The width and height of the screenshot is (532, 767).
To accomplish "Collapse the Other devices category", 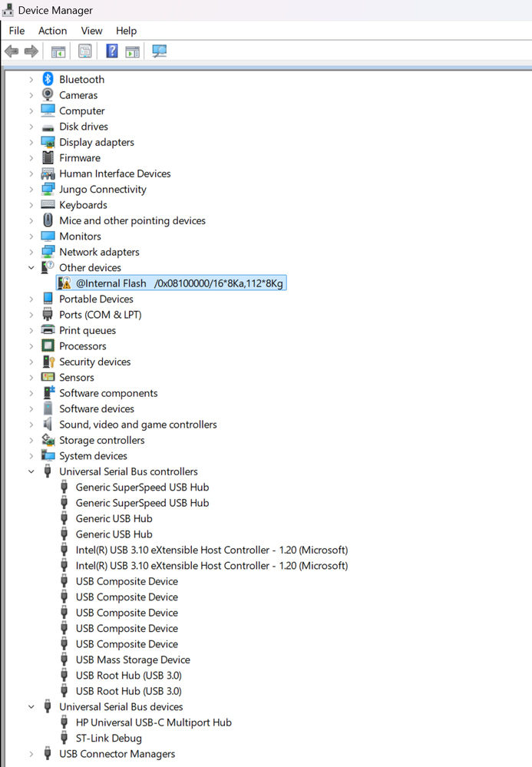I will (x=31, y=268).
